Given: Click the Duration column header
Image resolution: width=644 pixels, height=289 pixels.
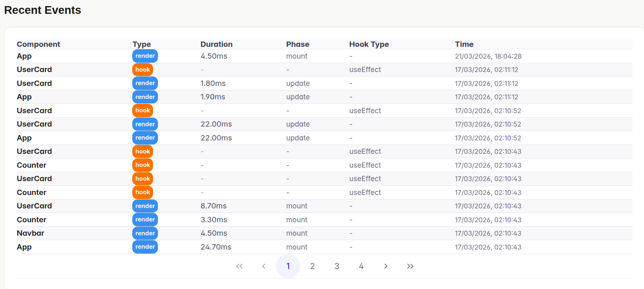Looking at the screenshot, I should coord(216,44).
